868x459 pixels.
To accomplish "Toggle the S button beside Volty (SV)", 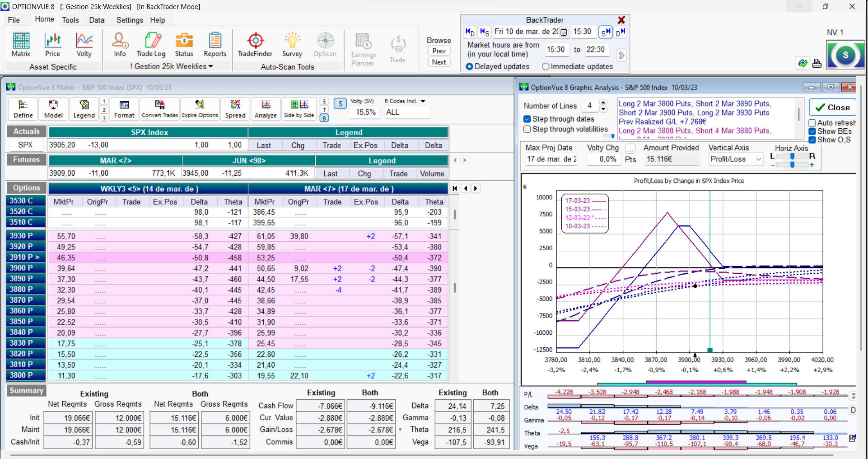I will click(x=341, y=103).
